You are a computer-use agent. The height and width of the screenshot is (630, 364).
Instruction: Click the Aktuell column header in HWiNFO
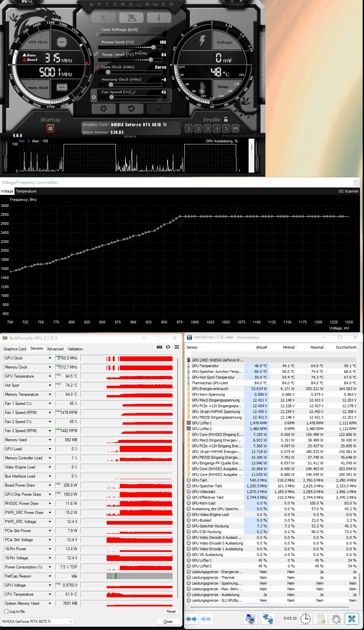[256, 347]
